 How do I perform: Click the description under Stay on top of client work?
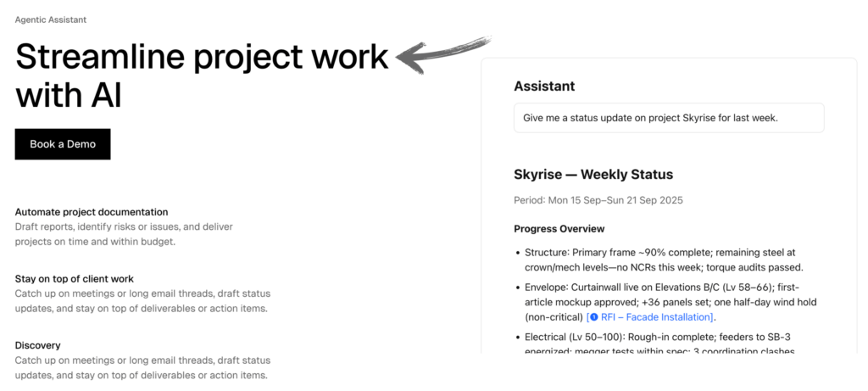(142, 301)
